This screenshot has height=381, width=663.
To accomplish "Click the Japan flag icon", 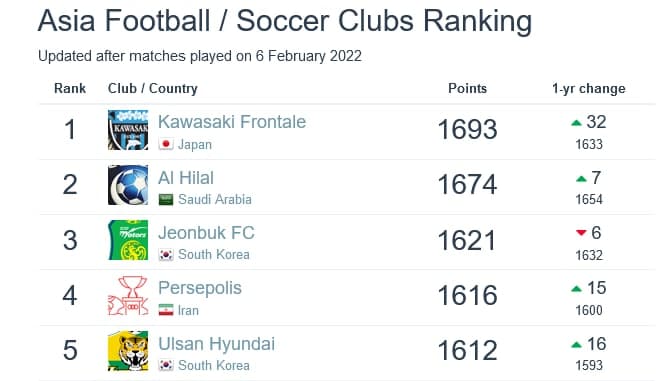I will pos(166,144).
